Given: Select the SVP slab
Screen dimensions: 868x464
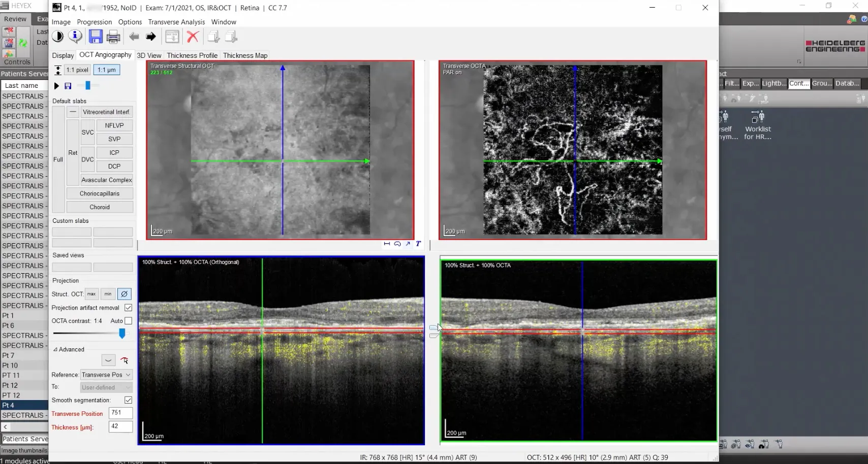Looking at the screenshot, I should (x=114, y=139).
